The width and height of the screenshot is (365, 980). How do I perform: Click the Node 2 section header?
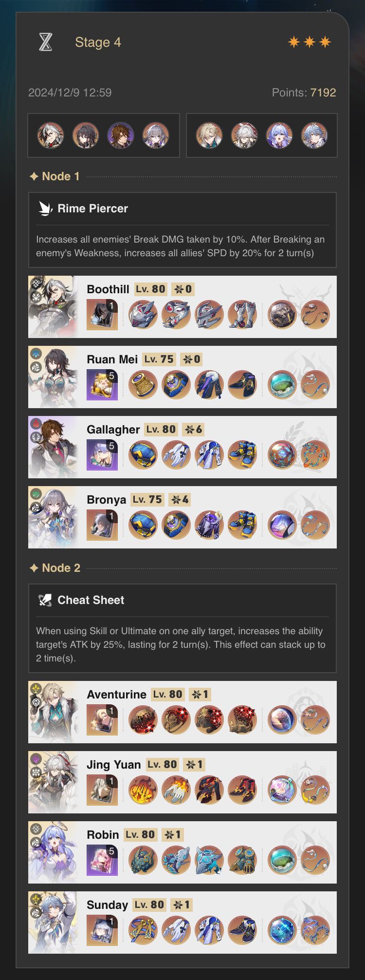point(55,568)
